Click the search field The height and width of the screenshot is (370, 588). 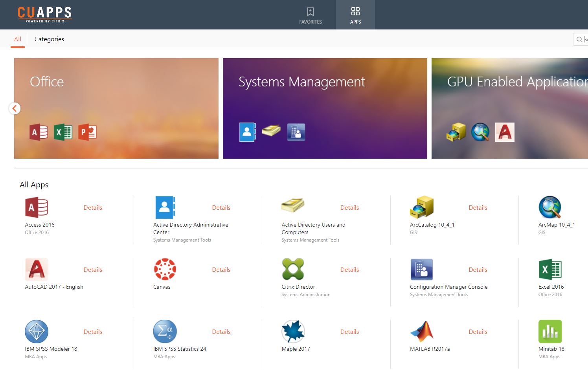click(x=581, y=39)
